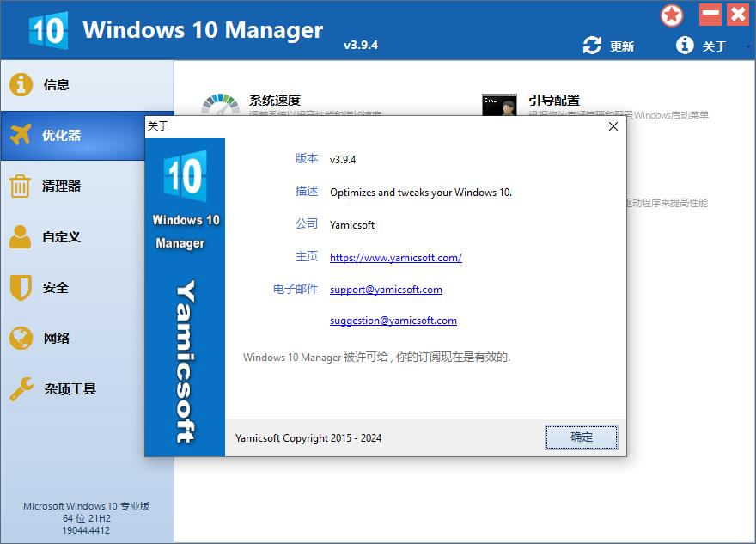Open the 引导配置 console icon
Image resolution: width=756 pixels, height=544 pixels.
pos(499,105)
